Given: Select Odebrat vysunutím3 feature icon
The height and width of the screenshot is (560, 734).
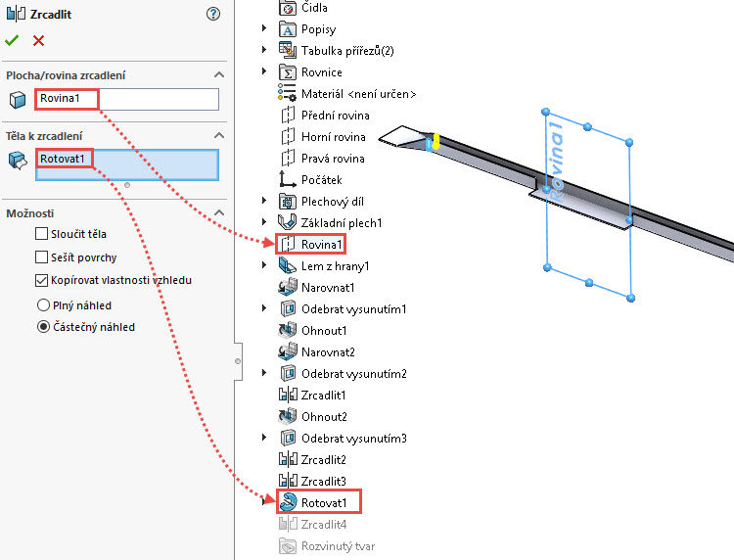Looking at the screenshot, I should click(x=289, y=439).
